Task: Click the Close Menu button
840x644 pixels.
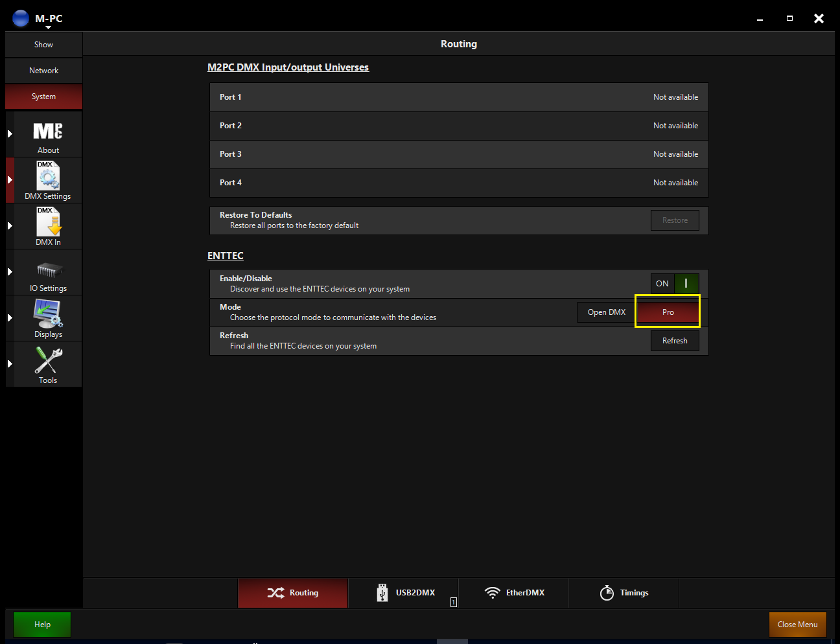Action: 797,625
